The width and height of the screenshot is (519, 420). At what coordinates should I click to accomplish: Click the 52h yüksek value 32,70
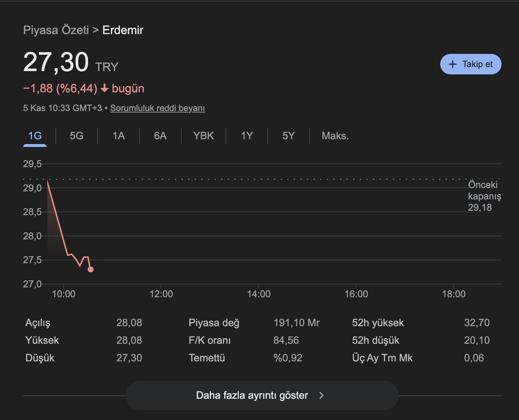[x=477, y=323]
